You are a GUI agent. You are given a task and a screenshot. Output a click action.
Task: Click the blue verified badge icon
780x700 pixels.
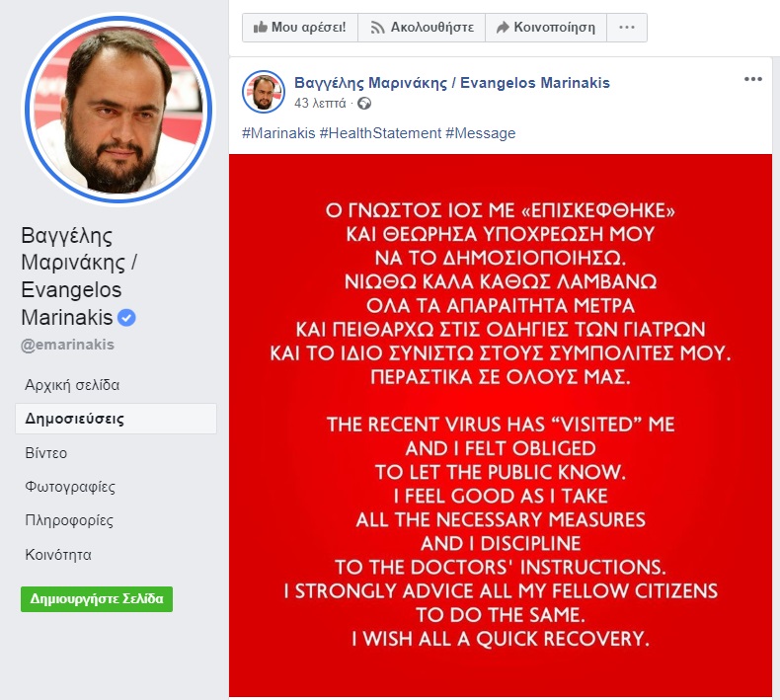(x=126, y=317)
